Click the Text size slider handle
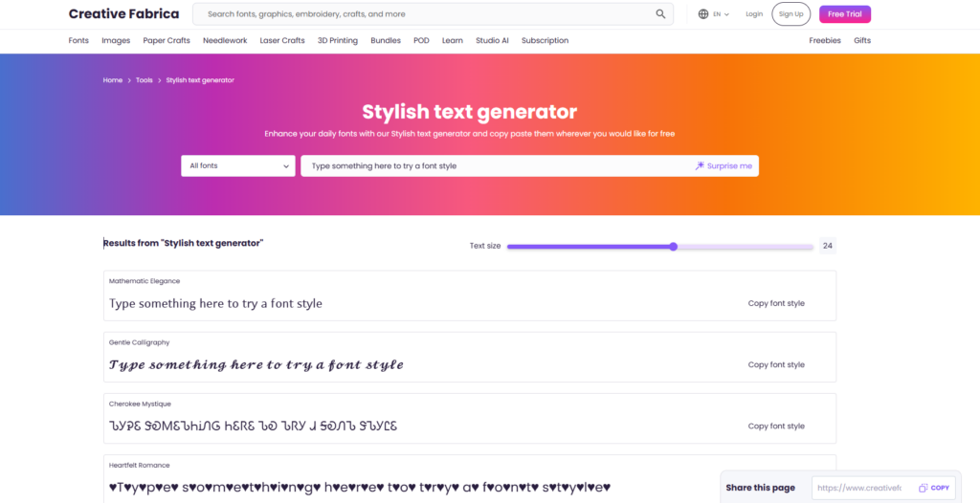 coord(673,247)
